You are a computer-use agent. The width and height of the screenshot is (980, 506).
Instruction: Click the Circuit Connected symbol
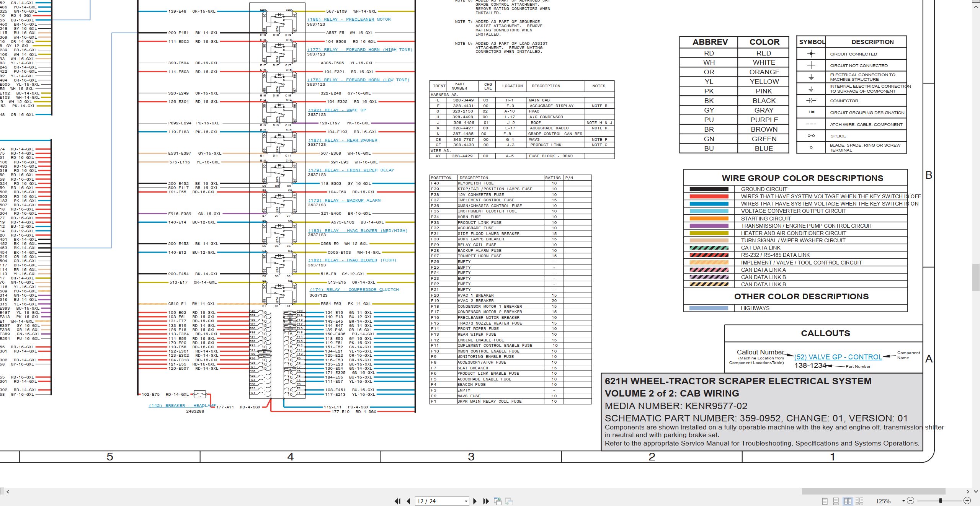pyautogui.click(x=811, y=54)
